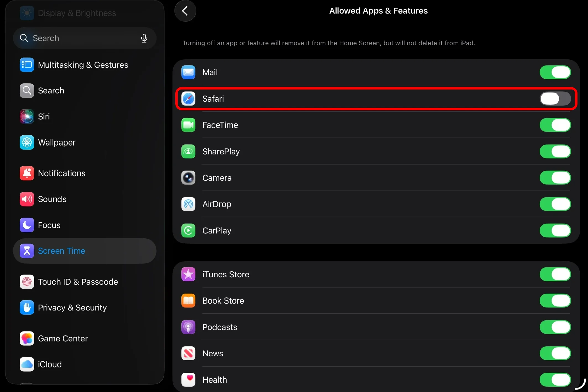Tap the microphone dictation icon

(144, 38)
